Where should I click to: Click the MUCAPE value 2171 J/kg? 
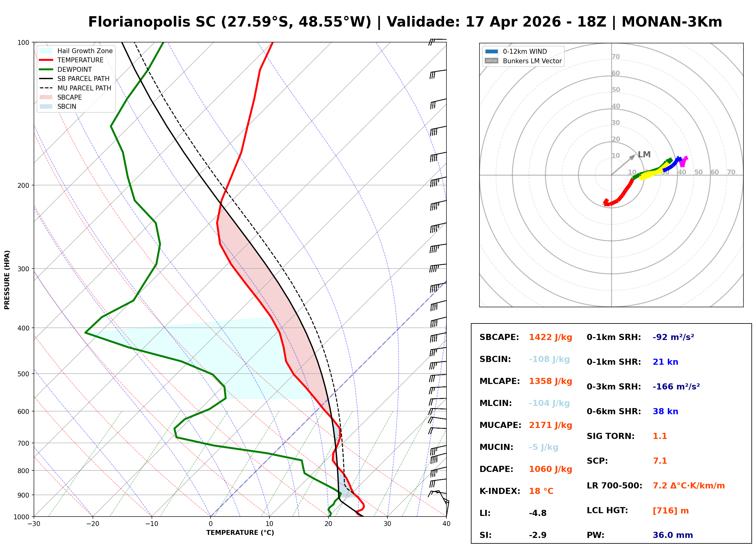(551, 425)
